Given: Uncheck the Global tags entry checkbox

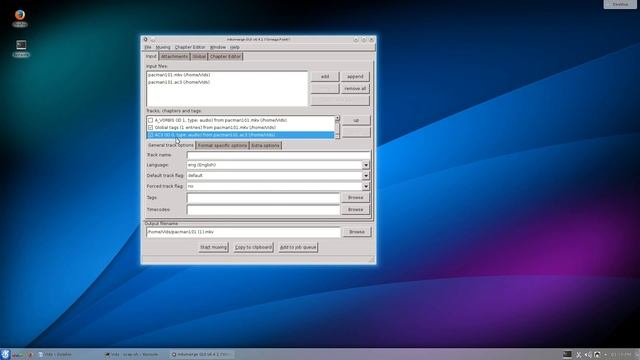Looking at the screenshot, I should tap(151, 127).
